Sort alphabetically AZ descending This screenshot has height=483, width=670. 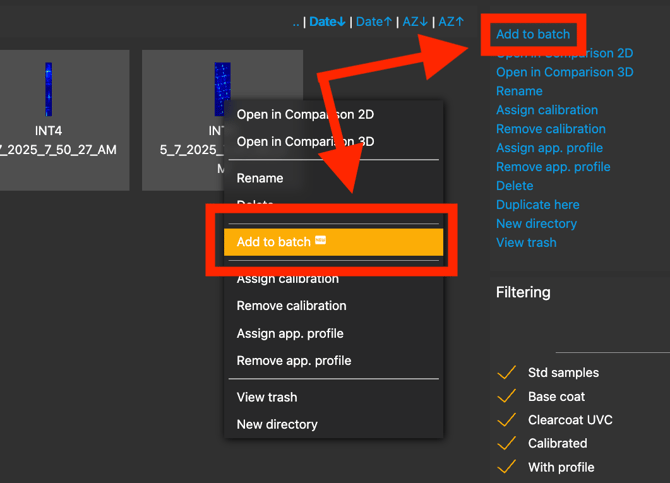[415, 21]
